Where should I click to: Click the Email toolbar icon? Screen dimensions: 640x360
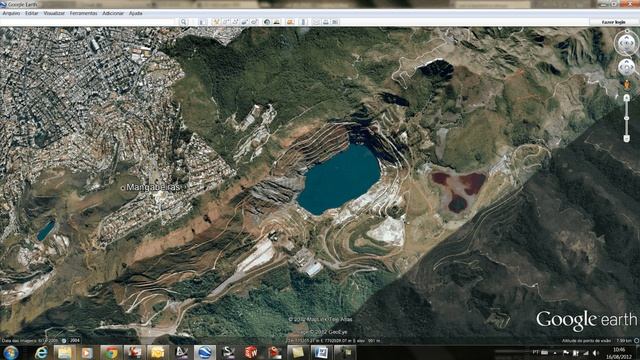click(316, 22)
